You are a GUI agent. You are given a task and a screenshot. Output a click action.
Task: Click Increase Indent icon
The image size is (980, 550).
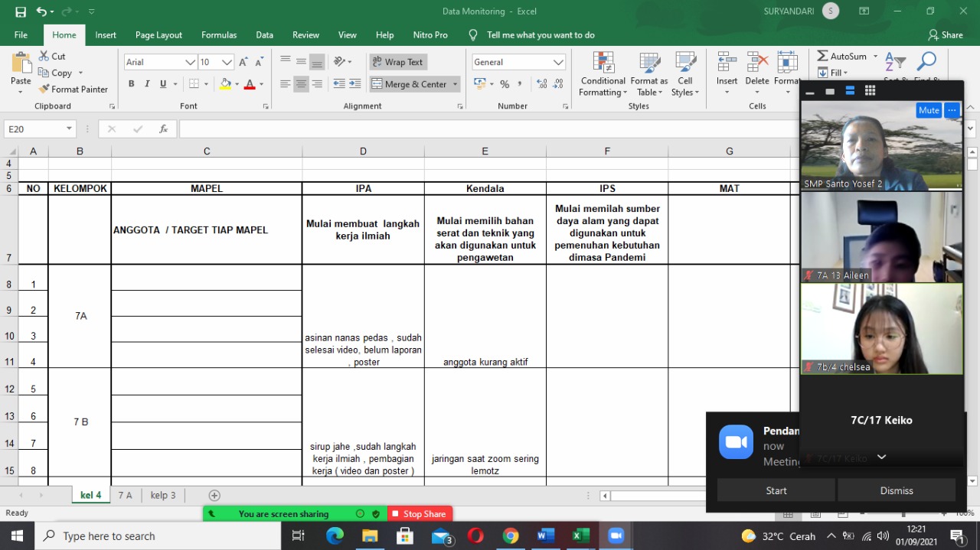point(354,83)
